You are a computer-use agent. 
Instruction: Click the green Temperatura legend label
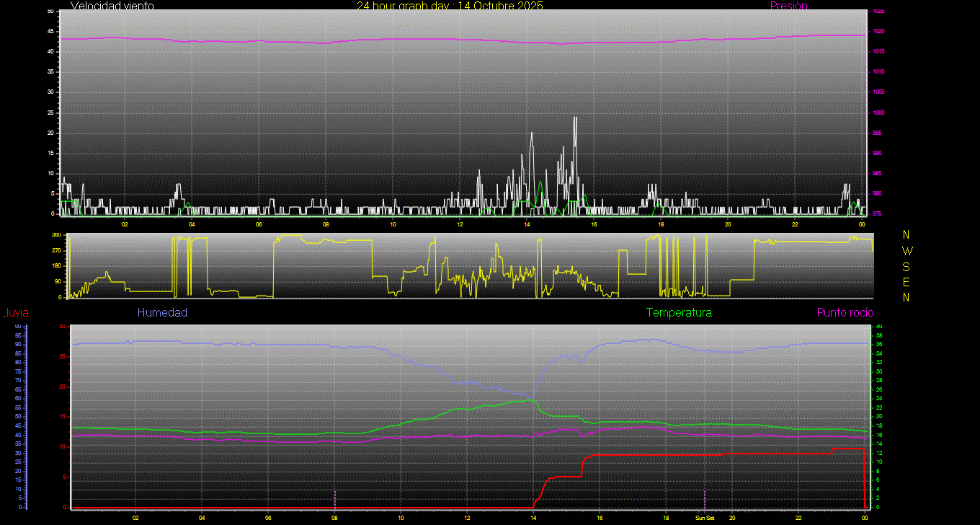679,312
